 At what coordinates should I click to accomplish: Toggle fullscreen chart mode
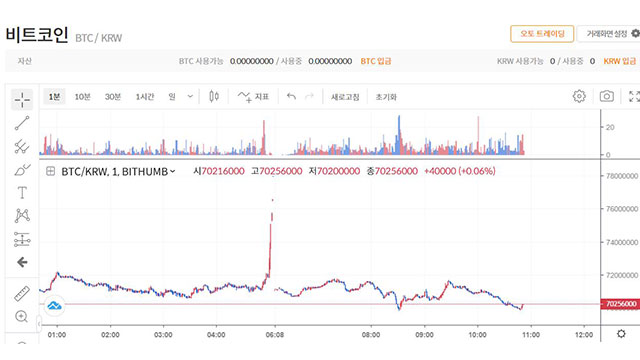(634, 96)
